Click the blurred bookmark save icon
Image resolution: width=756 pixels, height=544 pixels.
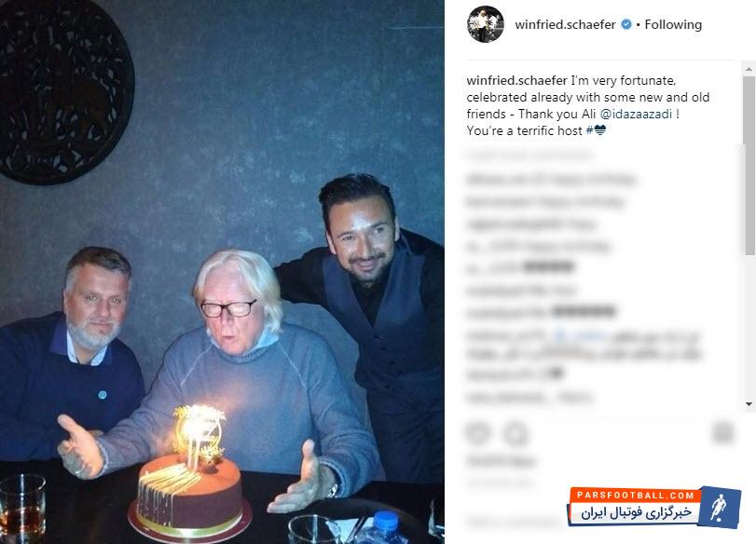[x=722, y=432]
